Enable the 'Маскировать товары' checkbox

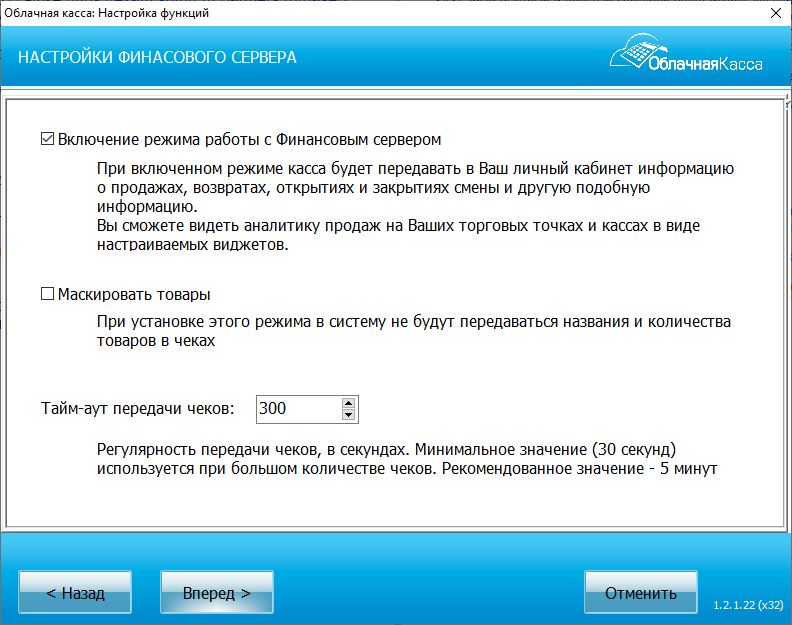coord(47,295)
